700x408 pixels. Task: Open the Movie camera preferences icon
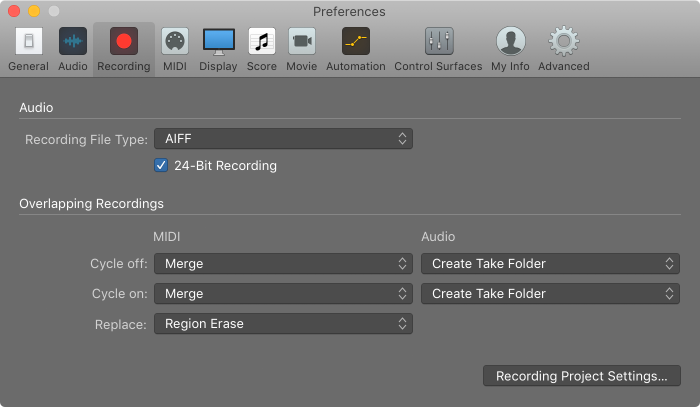coord(302,41)
